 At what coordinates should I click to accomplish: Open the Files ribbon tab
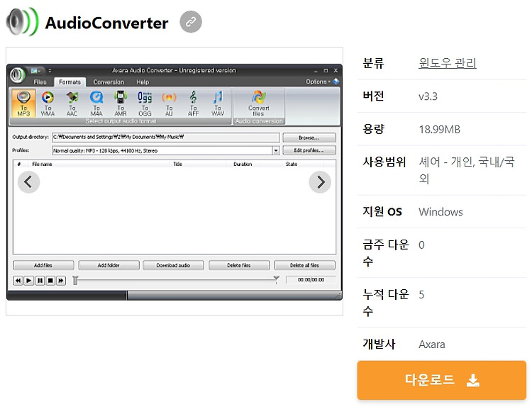point(40,82)
